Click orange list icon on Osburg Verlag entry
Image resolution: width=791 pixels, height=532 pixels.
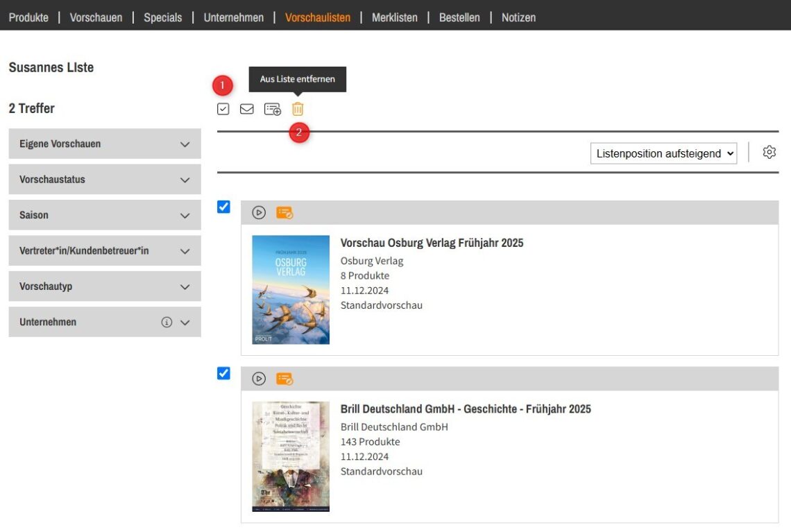pos(284,213)
